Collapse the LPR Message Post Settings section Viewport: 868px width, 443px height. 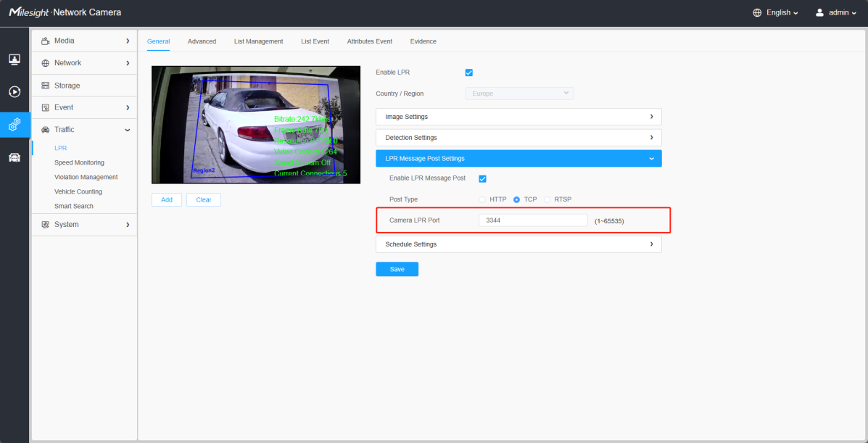[518, 158]
